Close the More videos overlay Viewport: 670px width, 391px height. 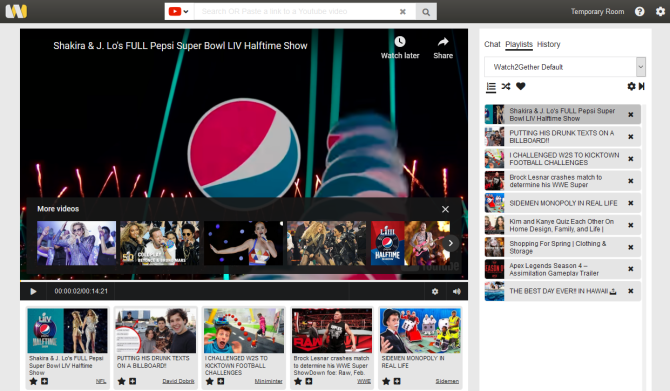click(x=445, y=209)
